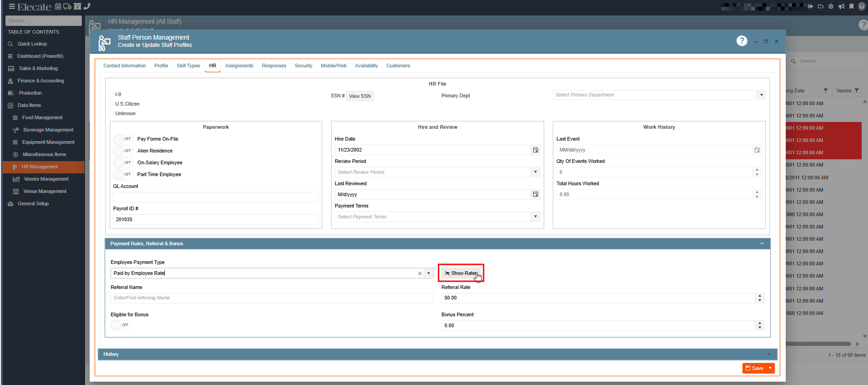Click the View SSN button
Viewport: 868px width, 385px height.
pos(359,96)
